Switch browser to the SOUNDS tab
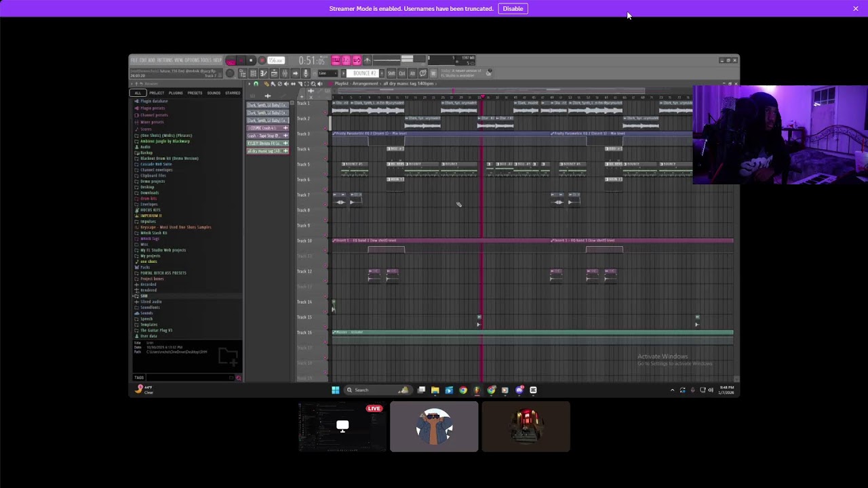Screen dimensions: 868x488 (214, 93)
